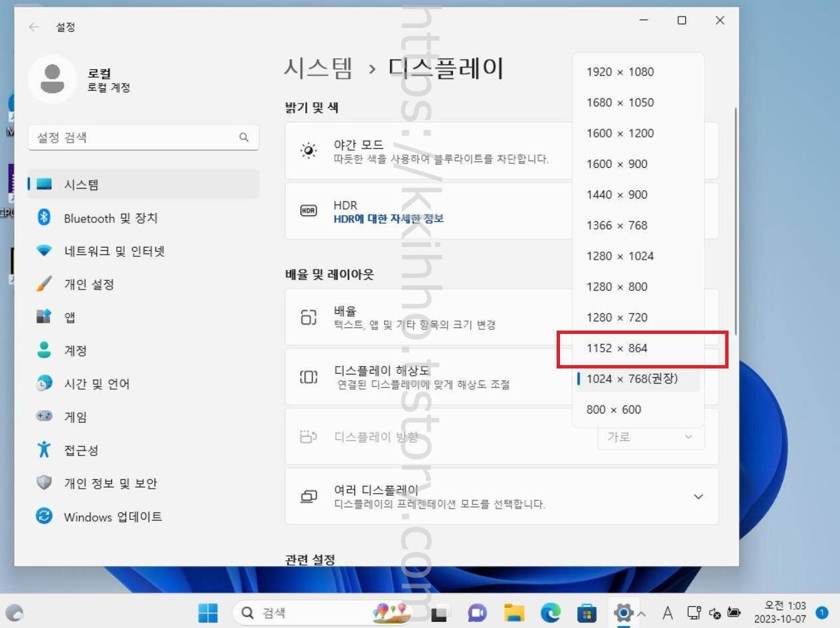Select 1366 × 768 from the list
Image resolution: width=840 pixels, height=628 pixels.
tap(638, 225)
